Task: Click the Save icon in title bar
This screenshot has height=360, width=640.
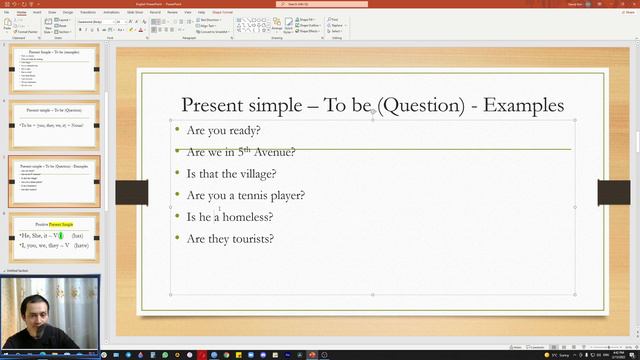Action: click(7, 4)
